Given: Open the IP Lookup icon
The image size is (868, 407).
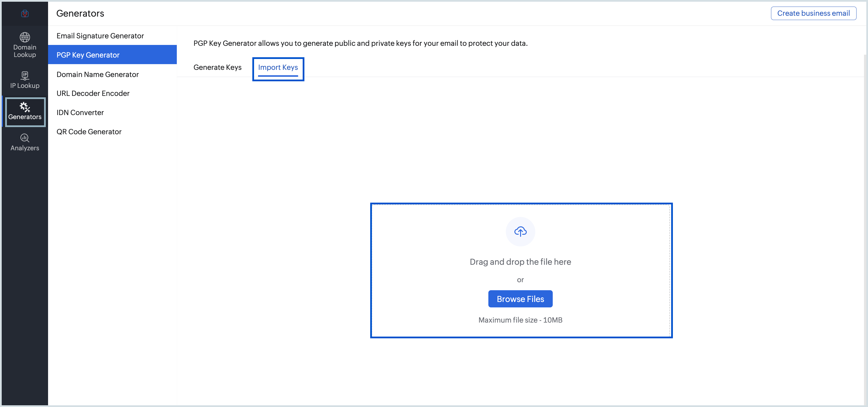Looking at the screenshot, I should [25, 76].
